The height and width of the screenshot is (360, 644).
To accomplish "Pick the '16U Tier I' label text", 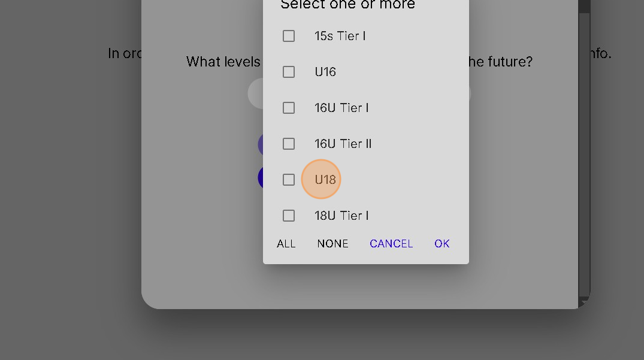I will 341,108.
